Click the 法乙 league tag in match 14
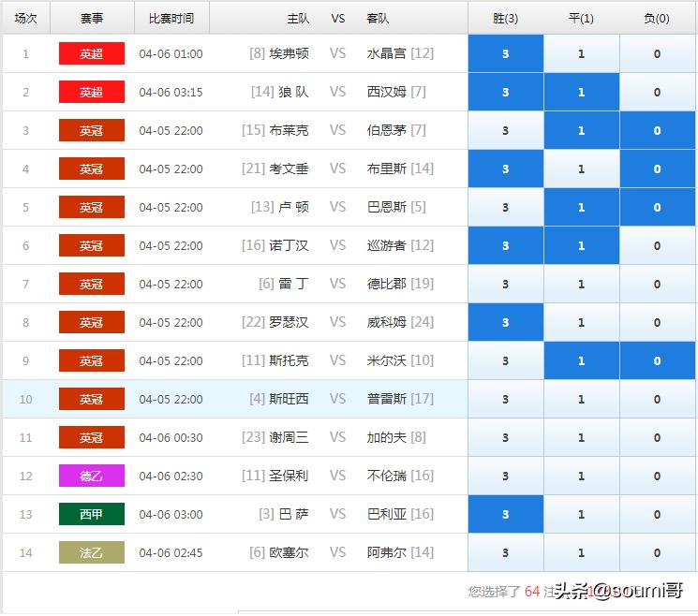The height and width of the screenshot is (616, 698). [x=92, y=553]
